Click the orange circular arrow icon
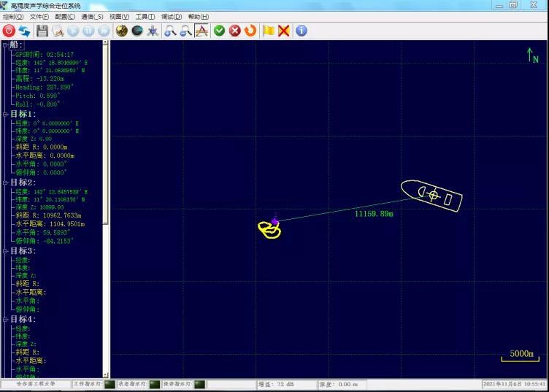549x392 pixels. [x=250, y=31]
